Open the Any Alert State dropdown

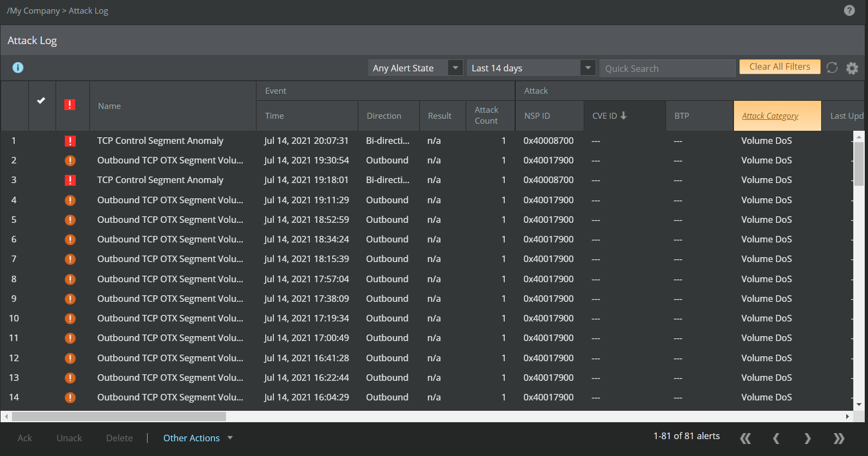(x=415, y=68)
